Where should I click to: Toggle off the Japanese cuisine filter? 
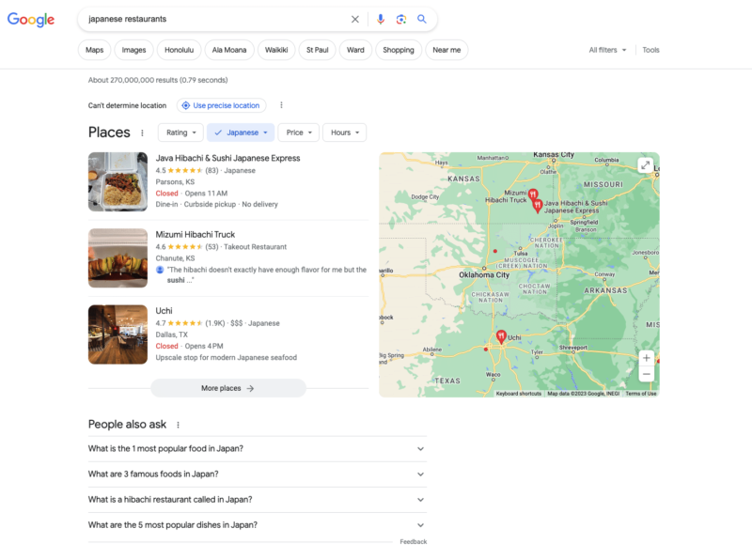[241, 132]
